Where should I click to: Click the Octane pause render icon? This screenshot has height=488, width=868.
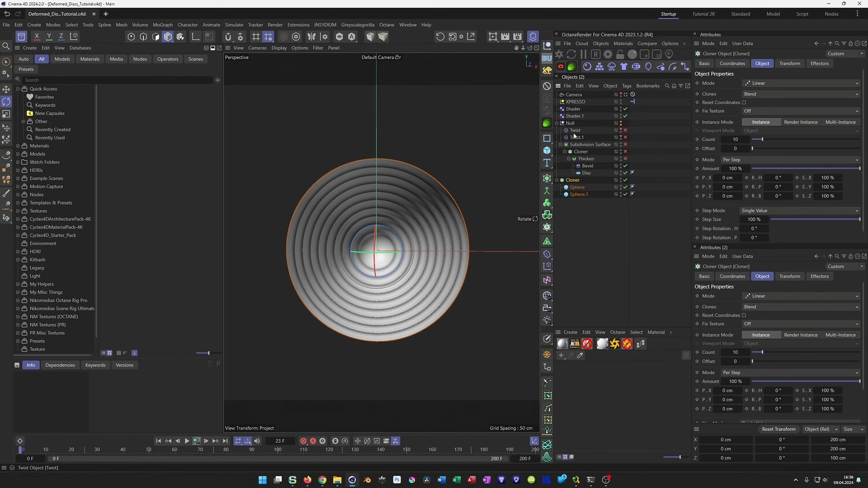point(583,54)
